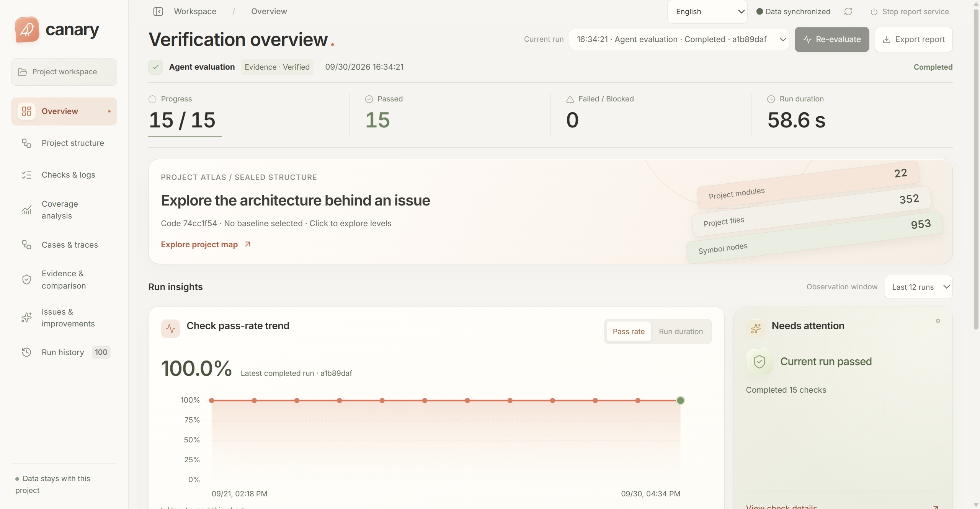Click the Run history clock icon
Screen dimensions: 980x509
coord(26,352)
